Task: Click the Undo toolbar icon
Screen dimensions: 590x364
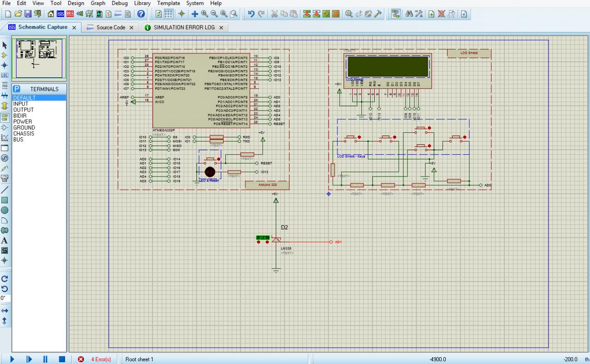Action: [x=251, y=14]
